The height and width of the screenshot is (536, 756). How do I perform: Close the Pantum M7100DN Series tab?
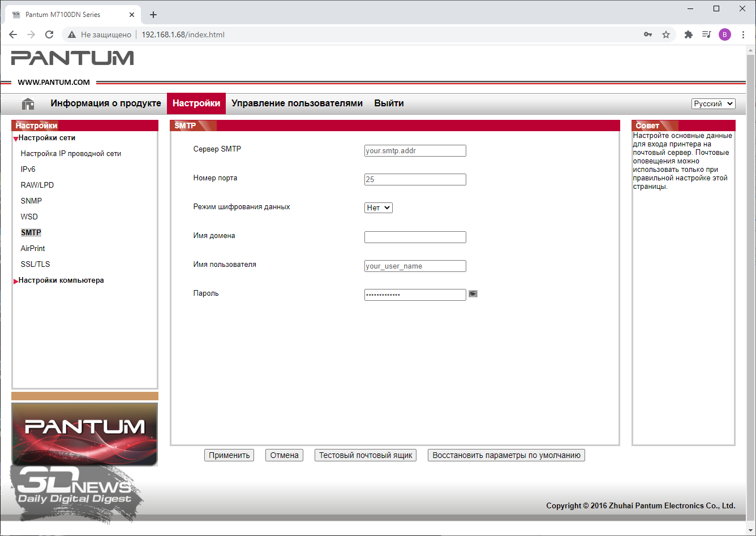131,15
